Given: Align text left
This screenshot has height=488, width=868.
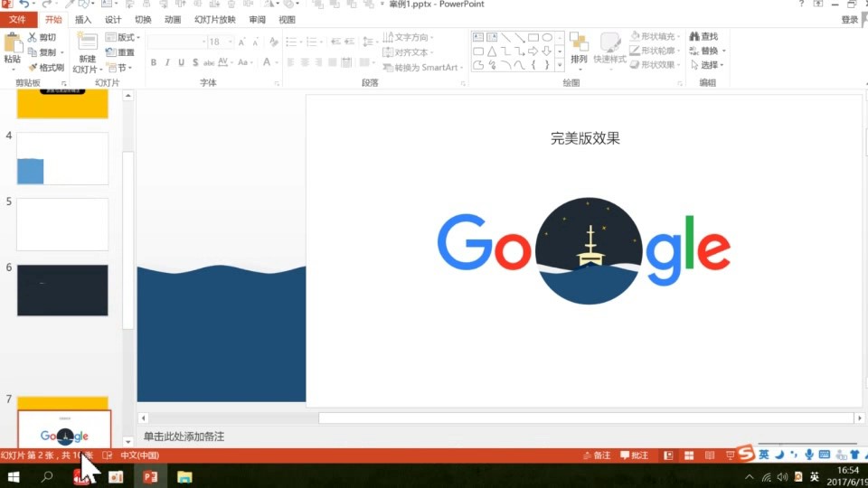Looking at the screenshot, I should [x=290, y=62].
